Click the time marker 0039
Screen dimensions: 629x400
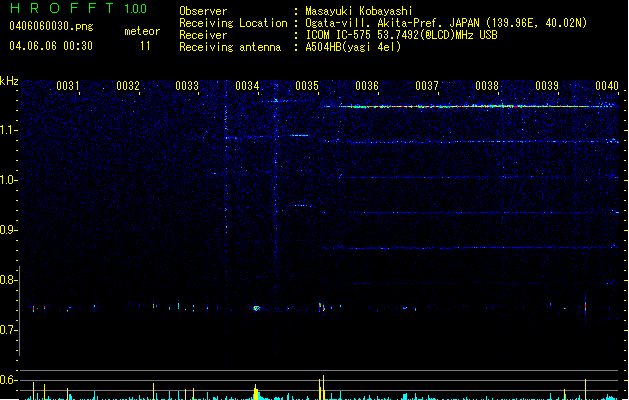[x=547, y=85]
